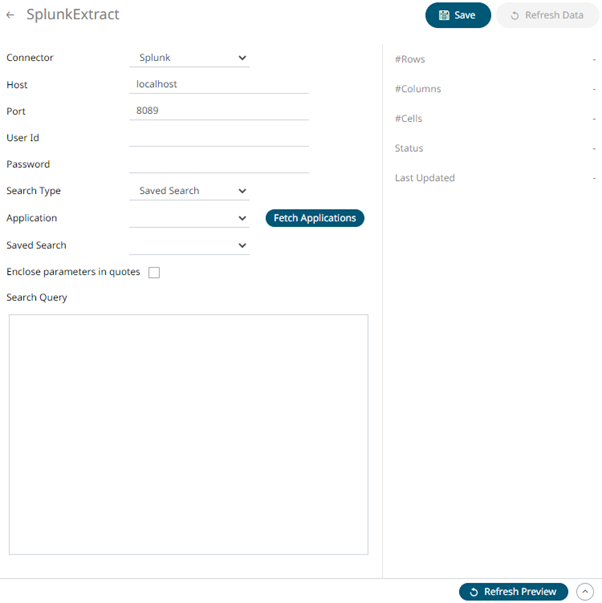The width and height of the screenshot is (602, 603).
Task: Open the Connector dropdown showing Splunk
Action: click(189, 58)
